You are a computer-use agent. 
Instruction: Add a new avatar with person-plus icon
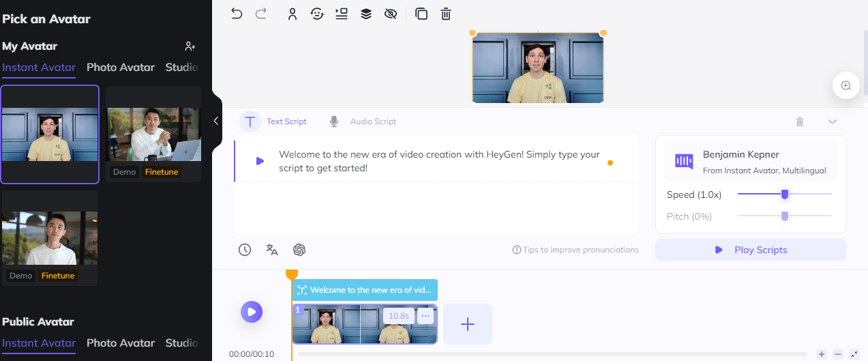coord(190,46)
